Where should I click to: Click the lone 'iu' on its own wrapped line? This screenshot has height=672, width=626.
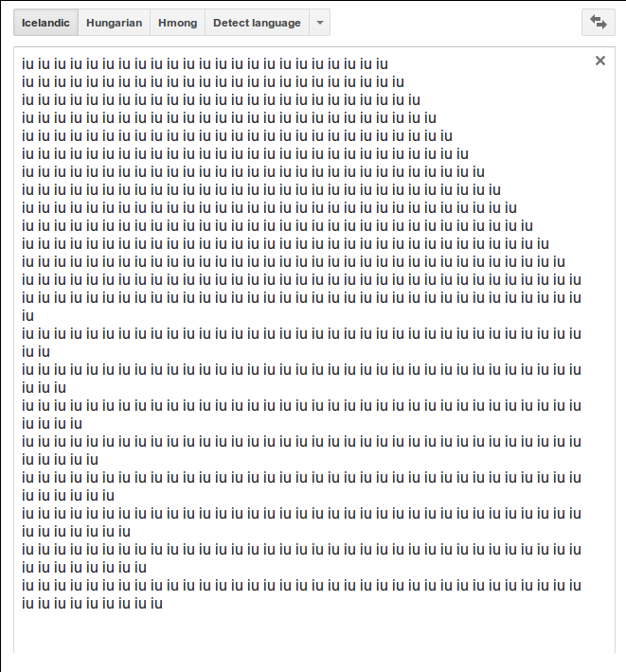pyautogui.click(x=27, y=316)
